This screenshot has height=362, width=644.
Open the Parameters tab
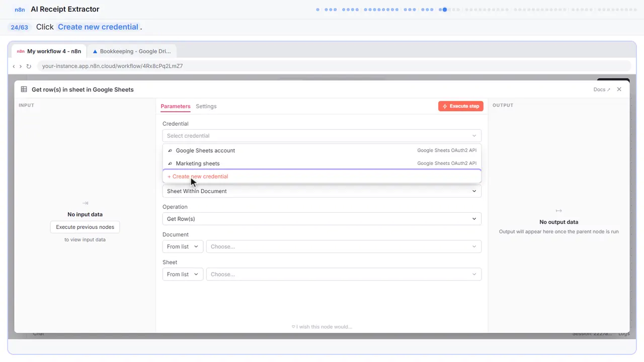pyautogui.click(x=176, y=106)
